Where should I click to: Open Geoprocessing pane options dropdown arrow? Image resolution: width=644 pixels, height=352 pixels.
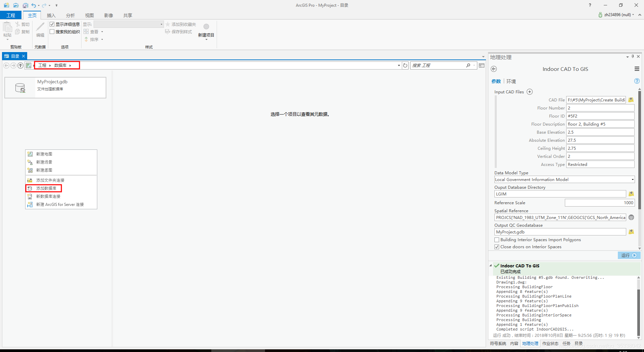click(x=627, y=57)
